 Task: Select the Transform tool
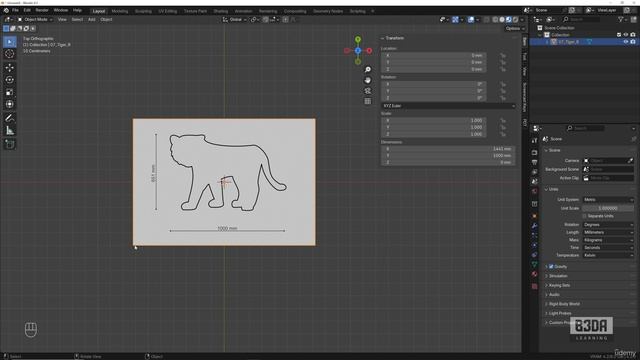click(x=10, y=104)
